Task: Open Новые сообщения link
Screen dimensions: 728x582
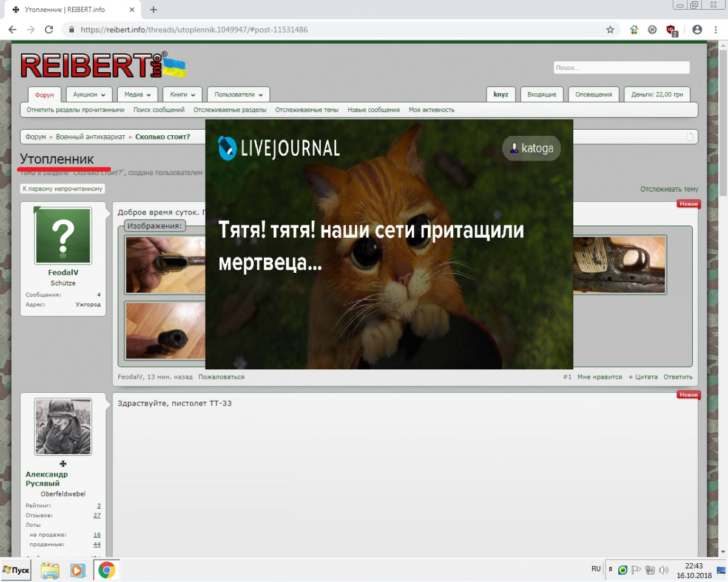Action: (x=374, y=110)
